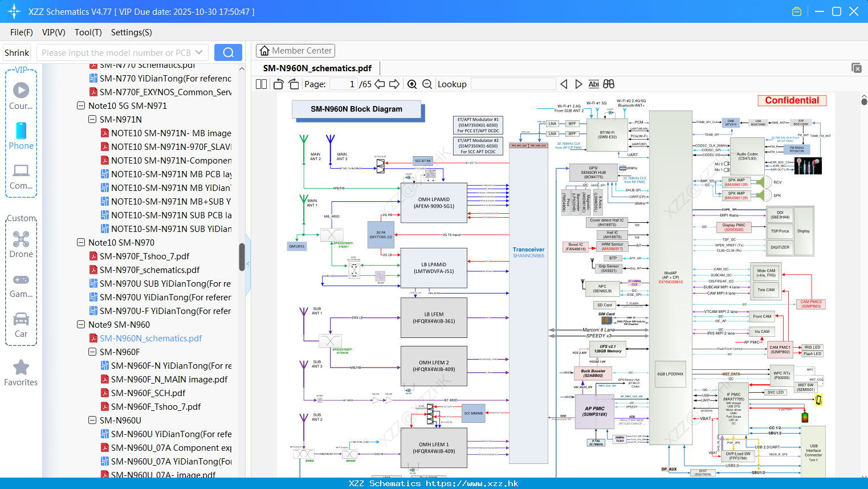
Task: Open the Drone category
Action: [x=21, y=244]
